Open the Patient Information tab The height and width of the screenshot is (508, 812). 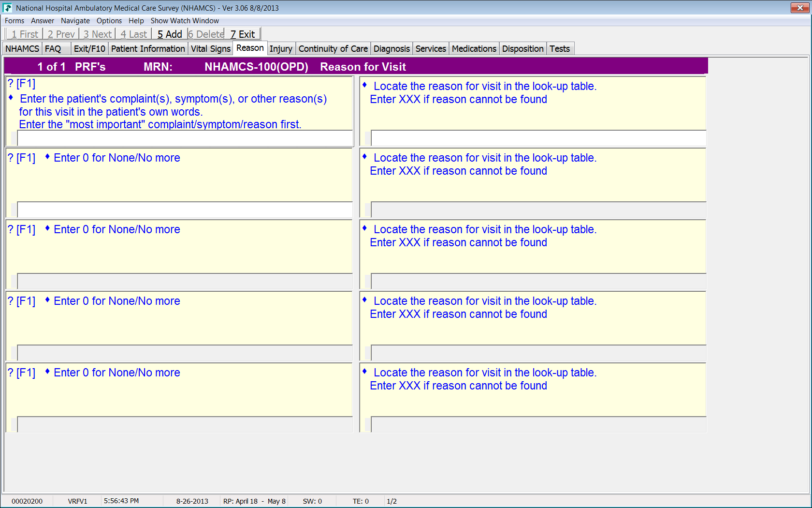point(148,49)
